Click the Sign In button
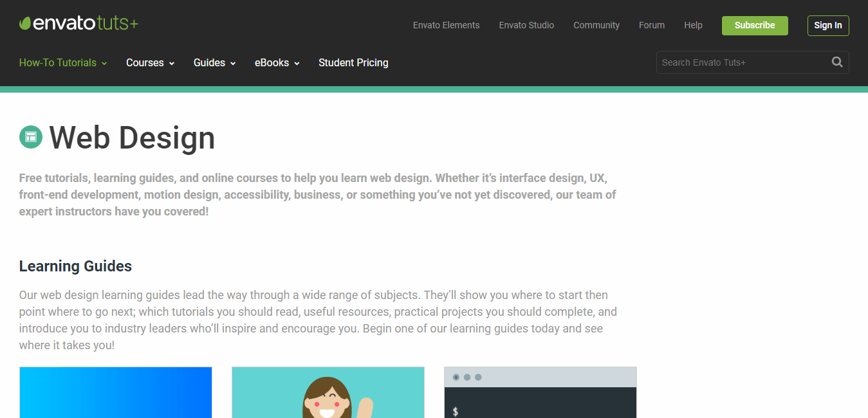The image size is (868, 418). pyautogui.click(x=827, y=26)
